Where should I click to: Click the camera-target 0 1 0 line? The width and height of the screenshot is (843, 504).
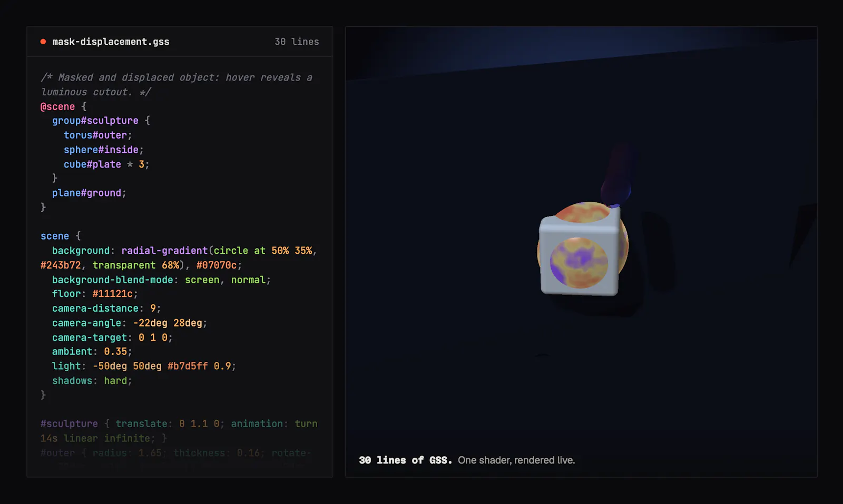[112, 337]
